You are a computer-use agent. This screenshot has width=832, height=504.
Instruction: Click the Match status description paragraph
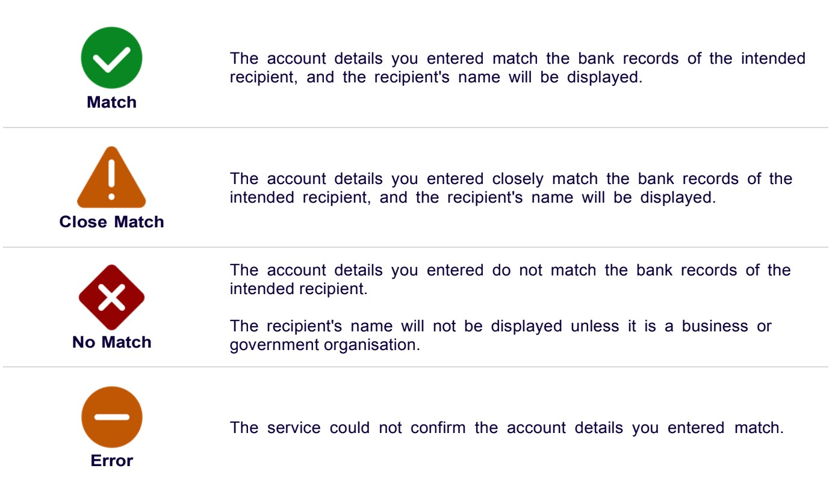[517, 68]
